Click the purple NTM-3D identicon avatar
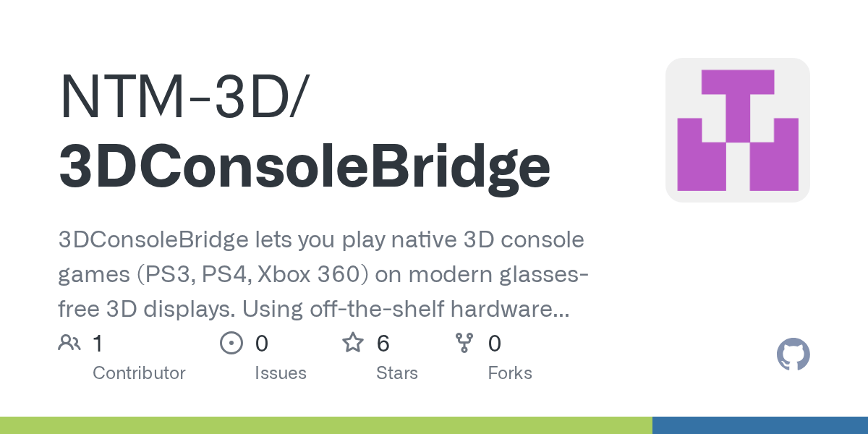This screenshot has height=434, width=868. point(737,130)
